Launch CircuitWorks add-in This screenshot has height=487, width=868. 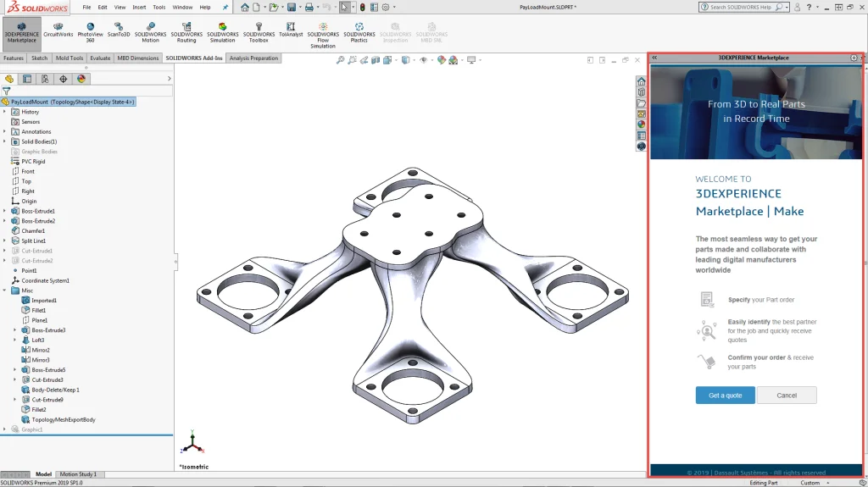(58, 30)
